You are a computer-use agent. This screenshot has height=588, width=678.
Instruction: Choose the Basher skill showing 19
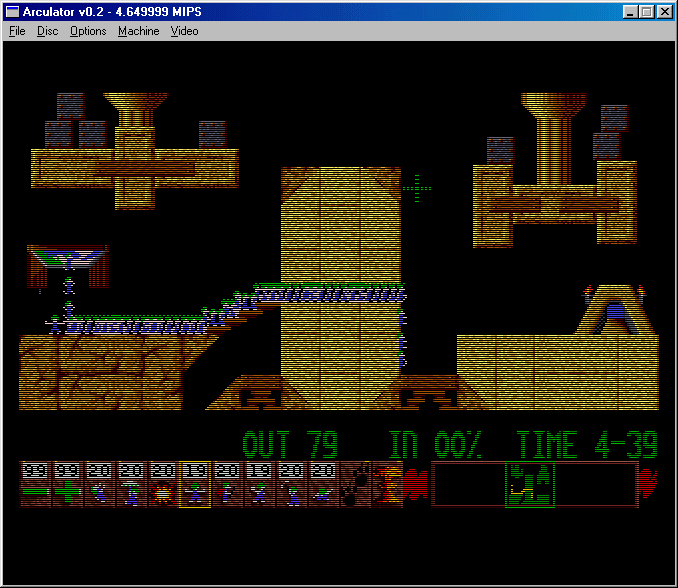[259, 485]
